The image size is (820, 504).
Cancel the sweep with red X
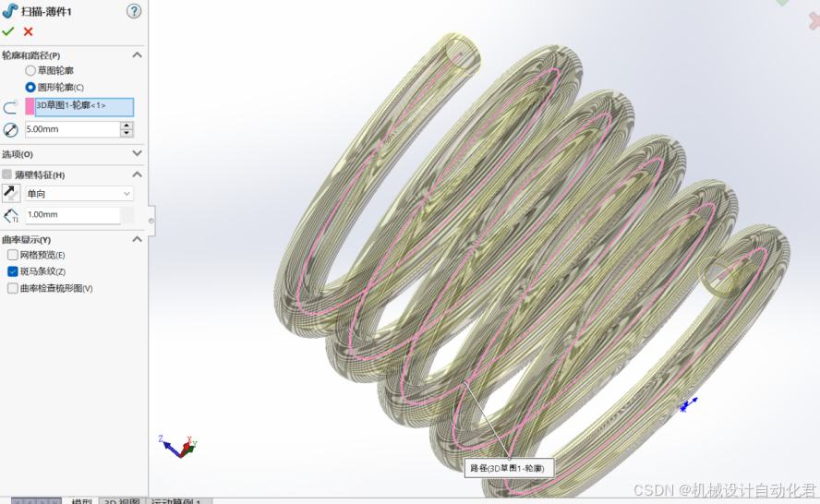(29, 32)
